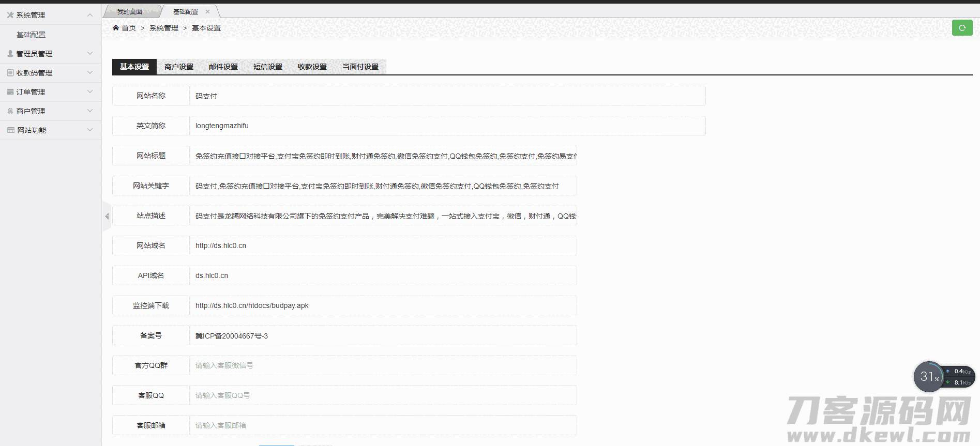
Task: Click the 管理员管理 user icon
Action: (10, 53)
